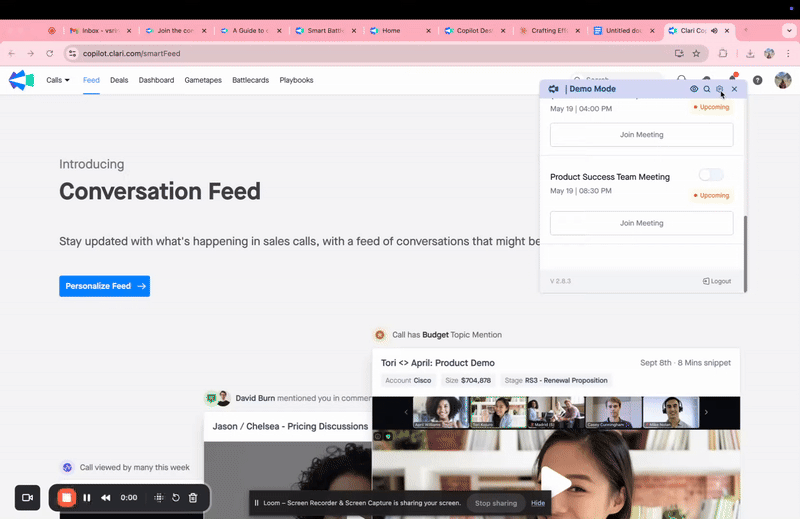This screenshot has width=800, height=519.
Task: Open Jason / Chelsea - Pricing Discussions card
Action: pyautogui.click(x=290, y=426)
